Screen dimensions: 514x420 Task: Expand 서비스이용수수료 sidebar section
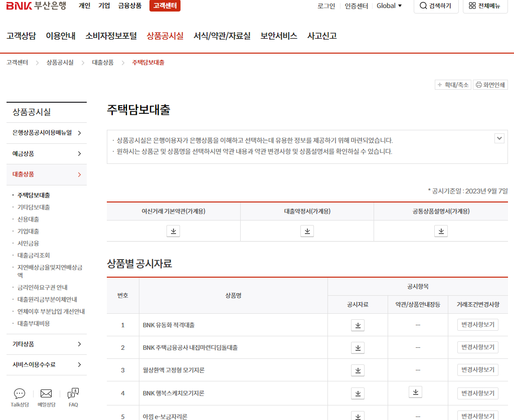47,365
